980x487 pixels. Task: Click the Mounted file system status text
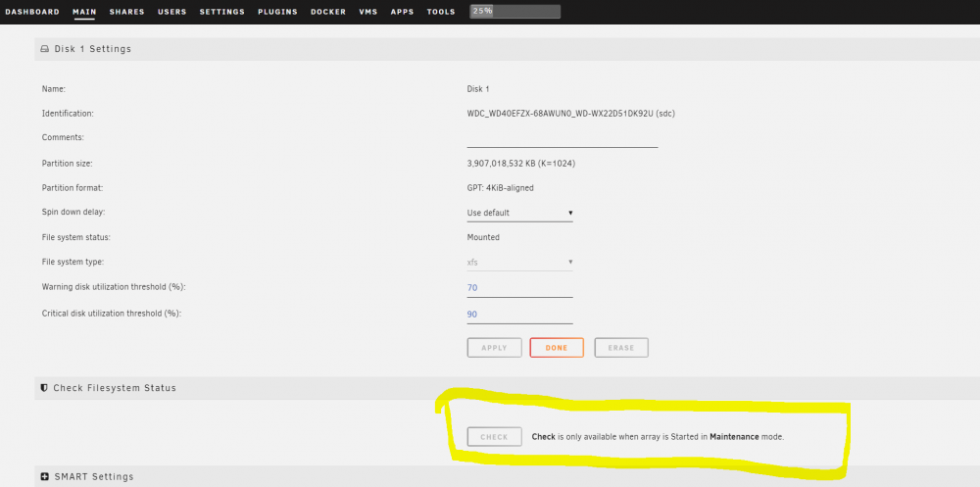click(x=483, y=237)
